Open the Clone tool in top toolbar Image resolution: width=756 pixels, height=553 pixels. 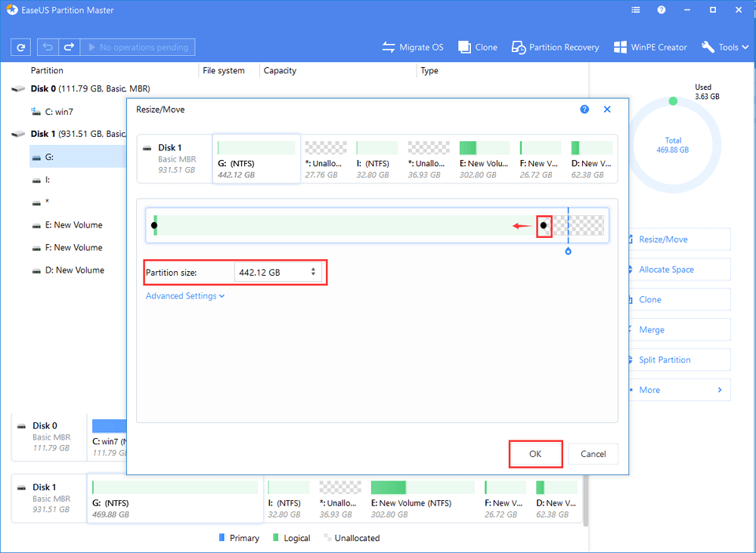pyautogui.click(x=478, y=47)
